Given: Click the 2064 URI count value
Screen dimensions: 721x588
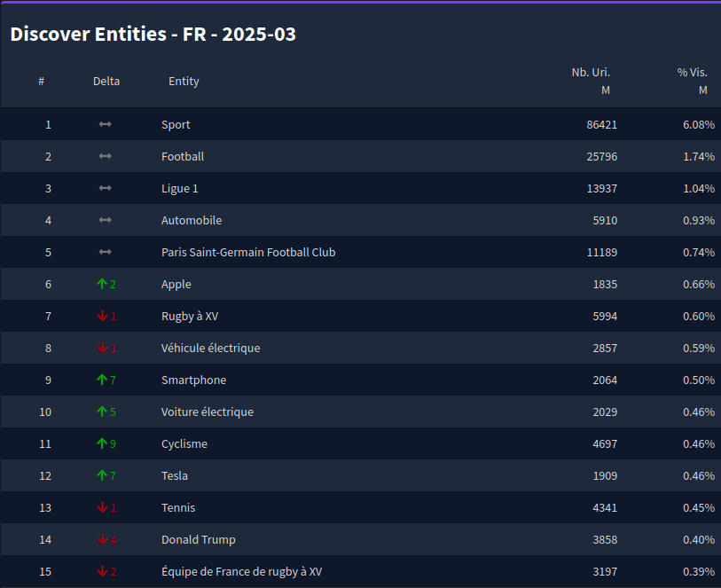Looking at the screenshot, I should point(605,380).
